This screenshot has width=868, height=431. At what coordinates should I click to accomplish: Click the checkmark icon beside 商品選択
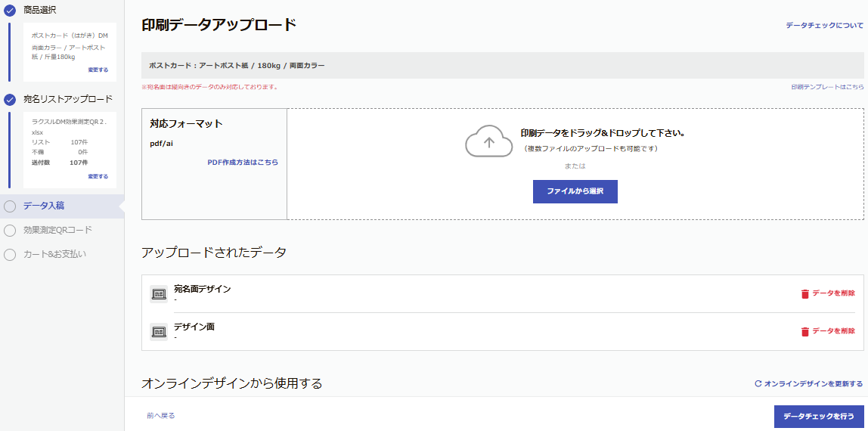click(x=10, y=10)
